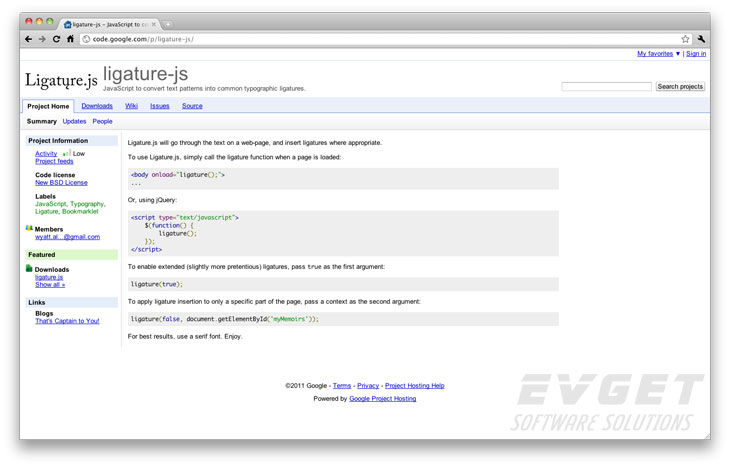This screenshot has height=467, width=730.
Task: Open the People sub-tab
Action: (x=102, y=121)
